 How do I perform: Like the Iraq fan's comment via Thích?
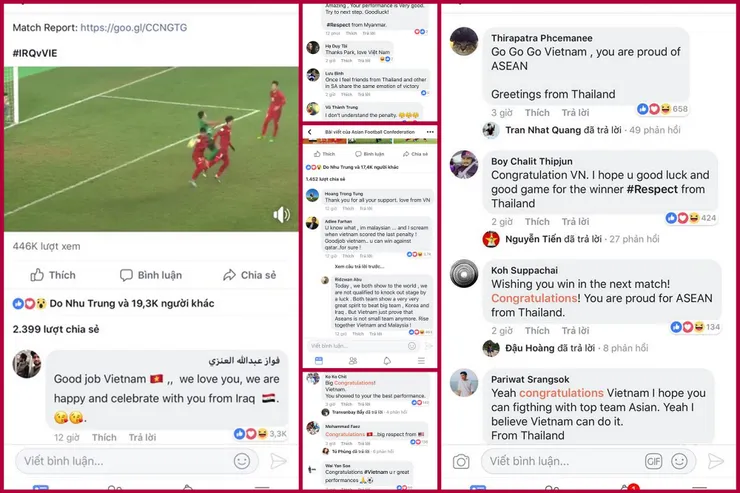104,437
